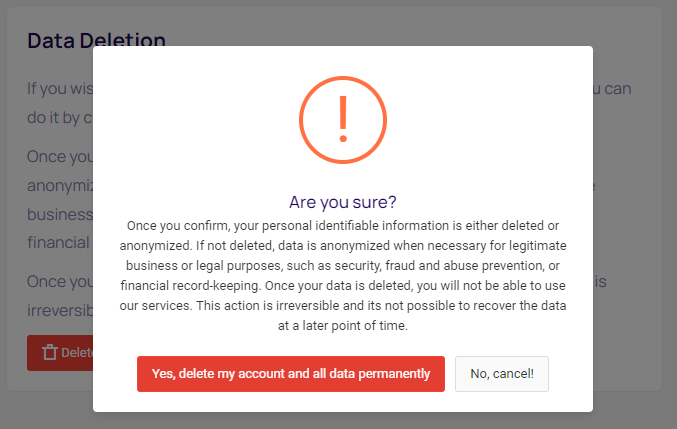Click 'financial record-keeping' text in dialog
Viewport: 677px width, 429px height.
click(x=191, y=286)
